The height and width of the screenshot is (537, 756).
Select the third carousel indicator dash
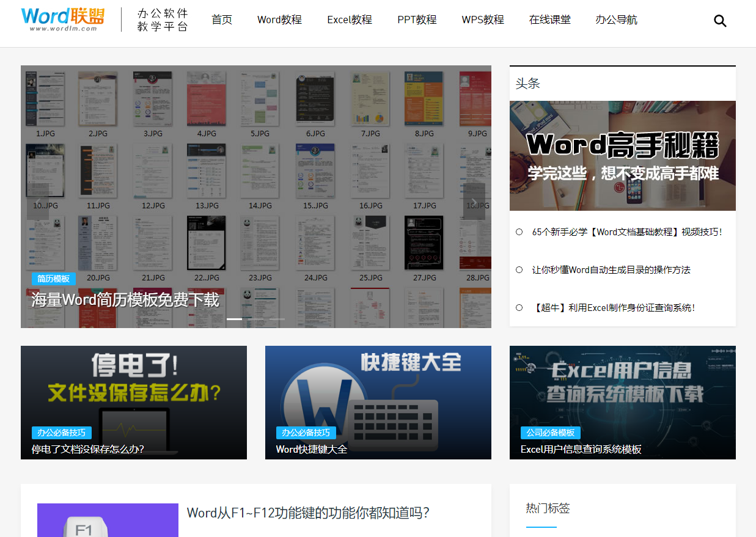(277, 319)
